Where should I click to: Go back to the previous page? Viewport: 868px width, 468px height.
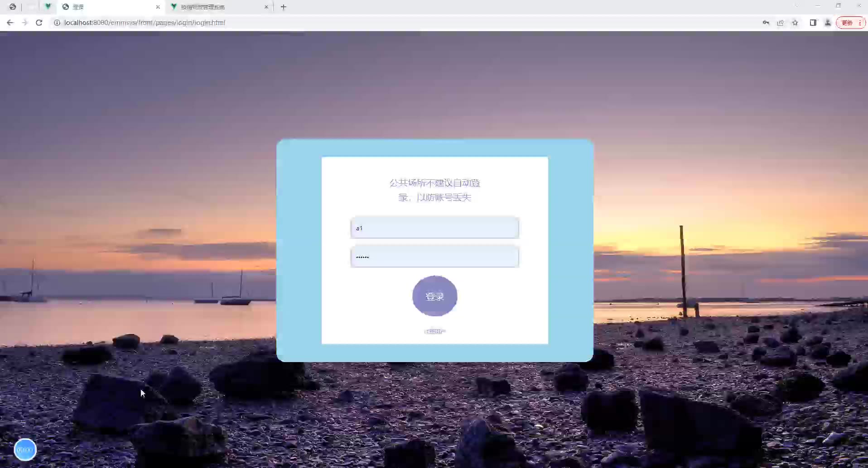point(10,23)
